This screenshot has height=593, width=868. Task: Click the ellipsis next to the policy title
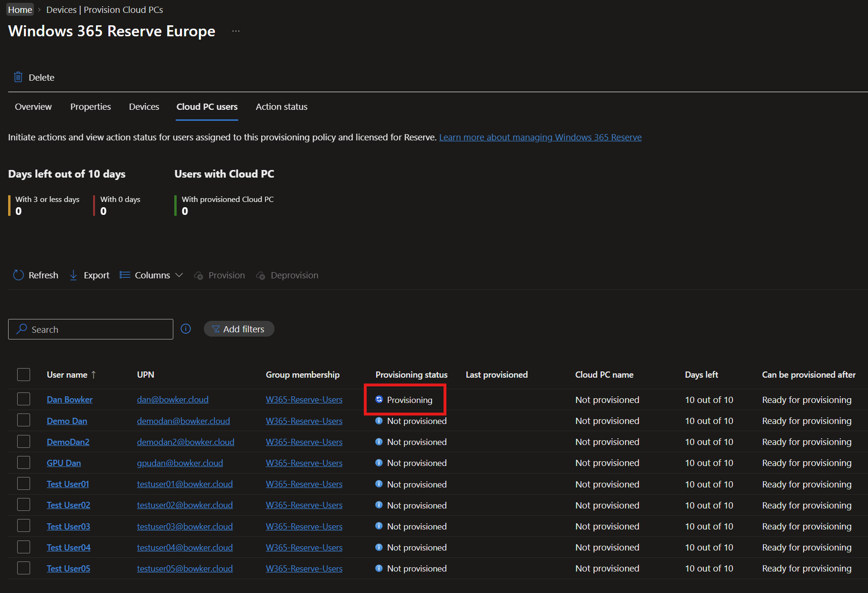click(x=236, y=31)
